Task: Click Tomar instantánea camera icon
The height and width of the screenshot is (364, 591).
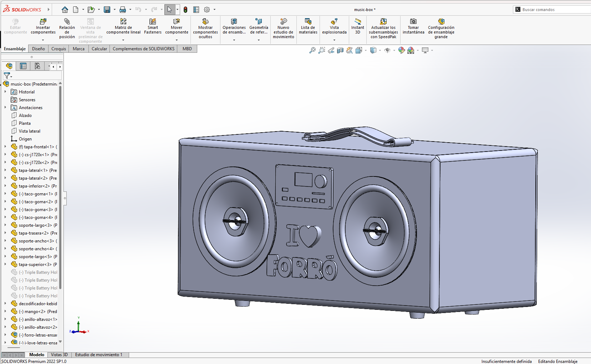Action: (x=413, y=22)
